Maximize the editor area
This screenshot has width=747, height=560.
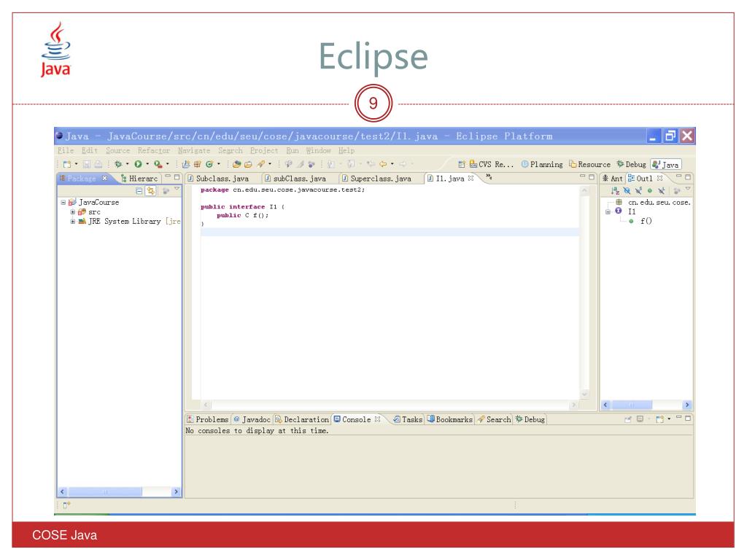coord(592,176)
